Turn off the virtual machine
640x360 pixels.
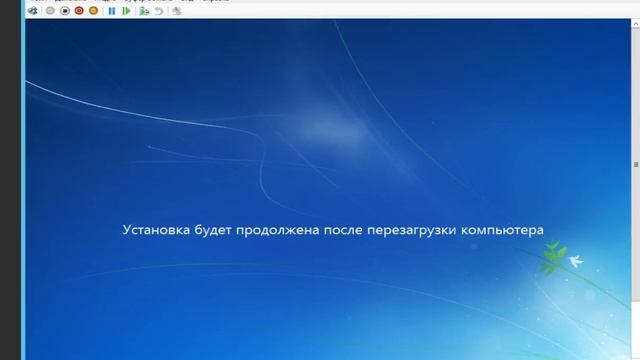(64, 11)
